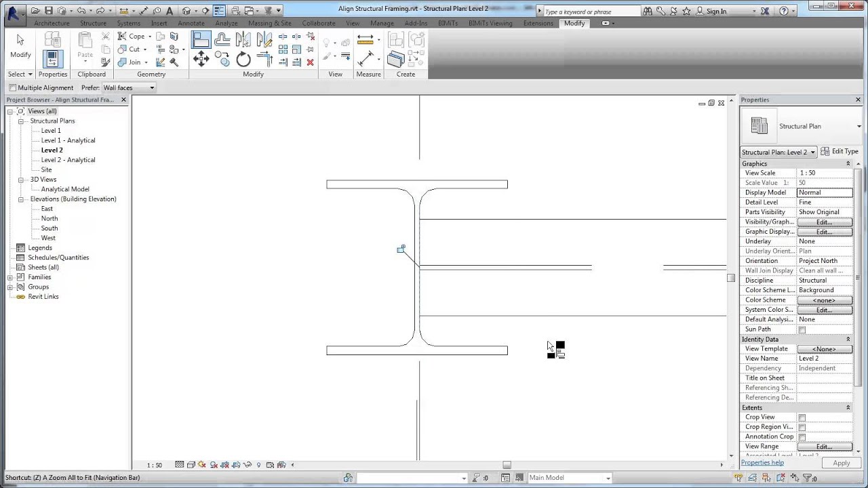Click the red Delete icon
868x488 pixels.
[x=310, y=62]
